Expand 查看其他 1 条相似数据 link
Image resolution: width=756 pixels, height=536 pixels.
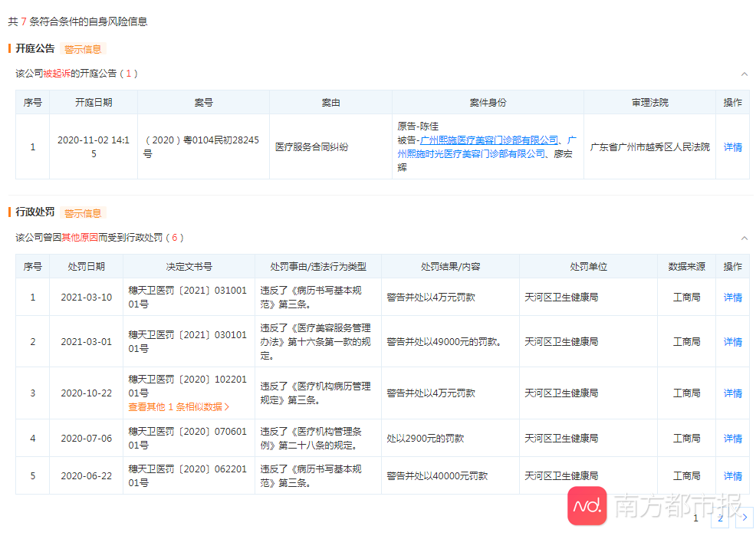coord(179,407)
